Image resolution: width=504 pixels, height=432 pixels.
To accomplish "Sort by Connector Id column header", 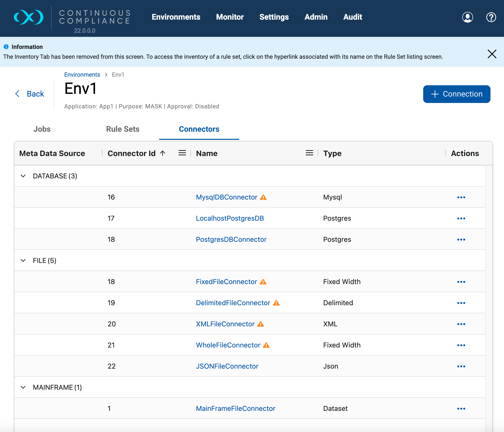I will point(131,153).
